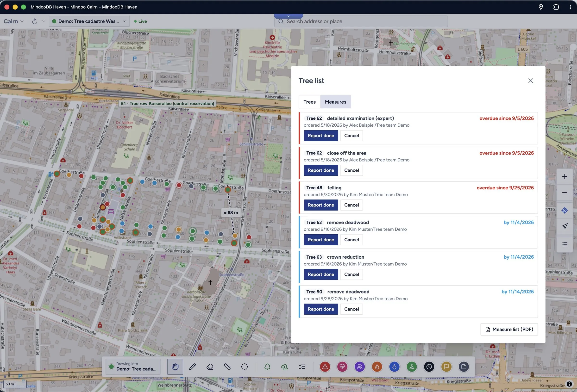Open the Demo: Tree cadastre layer dropdown

point(89,21)
